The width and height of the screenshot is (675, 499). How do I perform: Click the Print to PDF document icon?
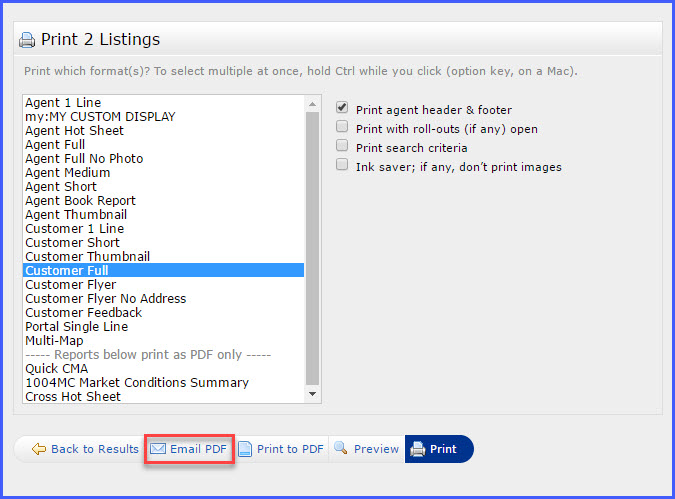(x=245, y=449)
